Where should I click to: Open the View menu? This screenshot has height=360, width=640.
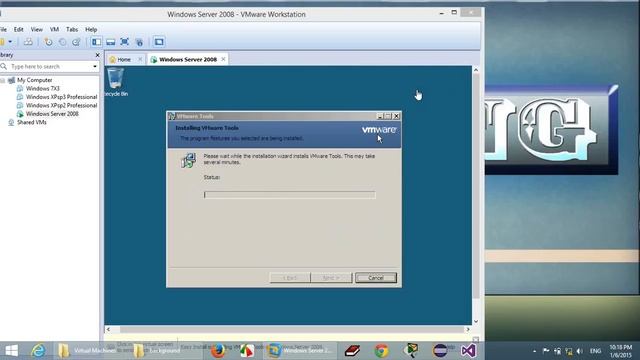[36, 29]
